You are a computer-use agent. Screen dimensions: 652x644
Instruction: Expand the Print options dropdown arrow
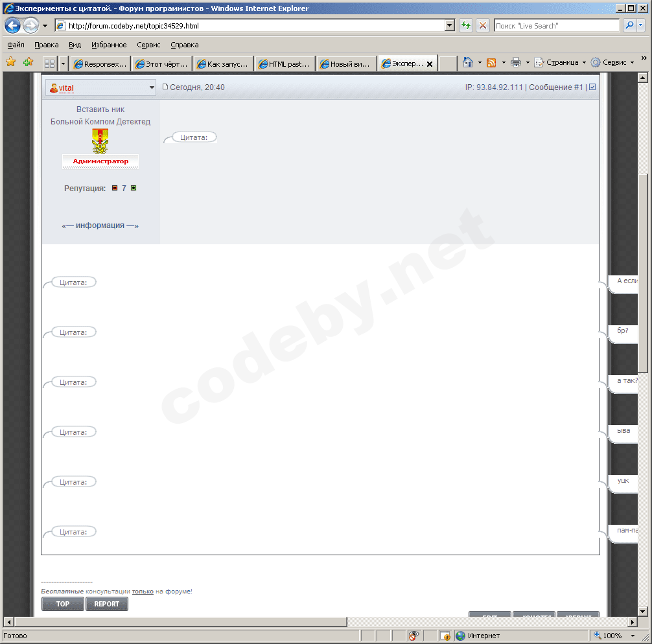pos(528,62)
